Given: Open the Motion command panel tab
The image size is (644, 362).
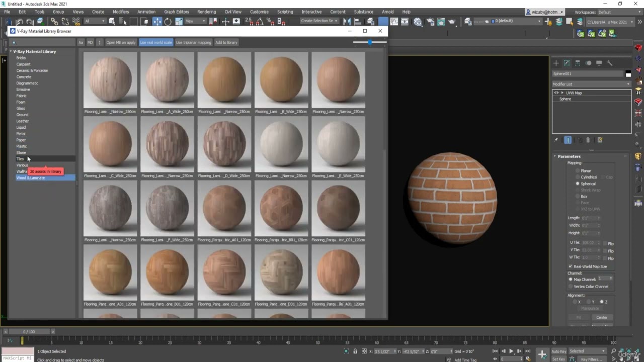Looking at the screenshot, I should [x=588, y=63].
